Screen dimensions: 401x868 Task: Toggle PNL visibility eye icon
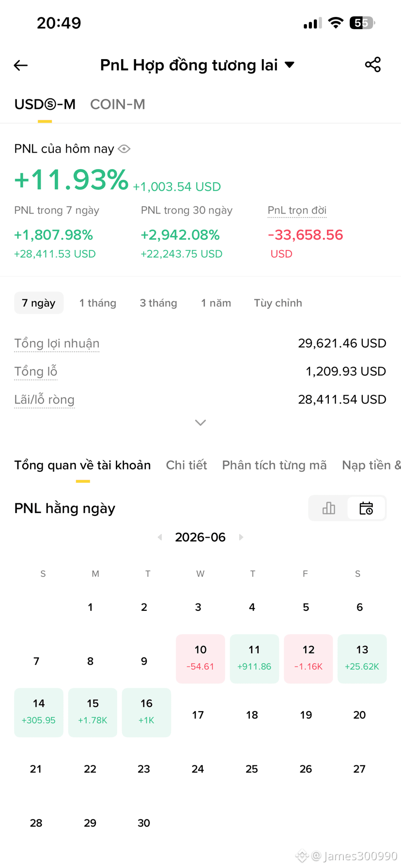point(124,149)
